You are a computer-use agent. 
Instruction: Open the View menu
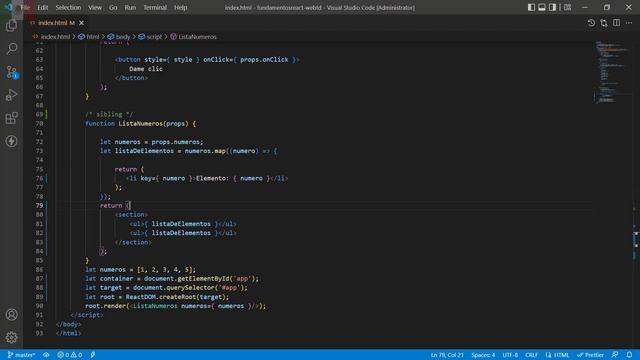[95, 7]
